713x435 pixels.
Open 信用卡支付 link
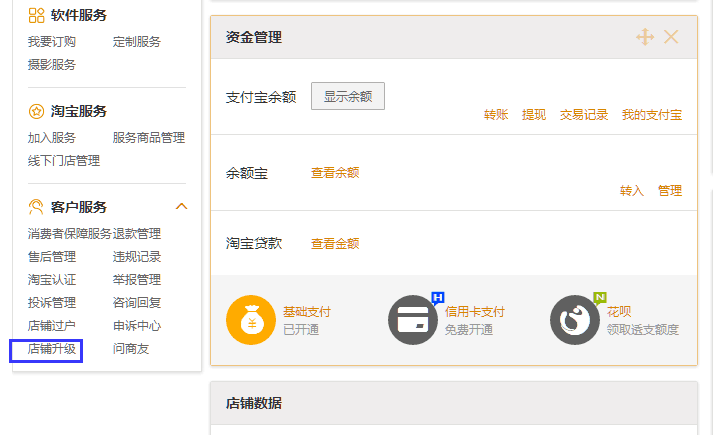click(475, 312)
